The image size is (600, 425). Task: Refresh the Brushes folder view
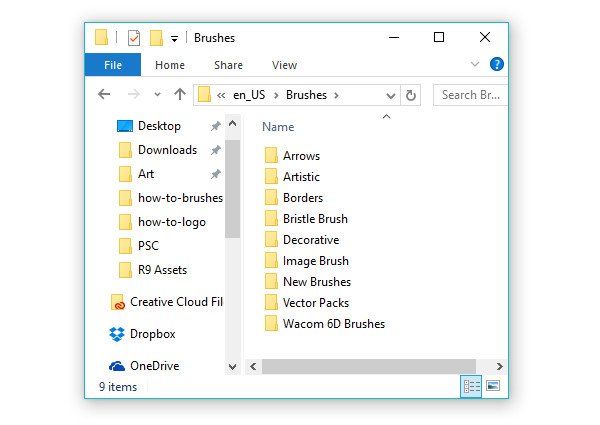411,95
